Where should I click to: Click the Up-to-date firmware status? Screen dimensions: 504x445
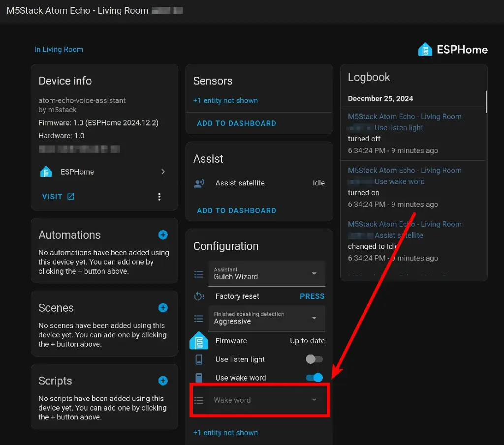click(307, 341)
